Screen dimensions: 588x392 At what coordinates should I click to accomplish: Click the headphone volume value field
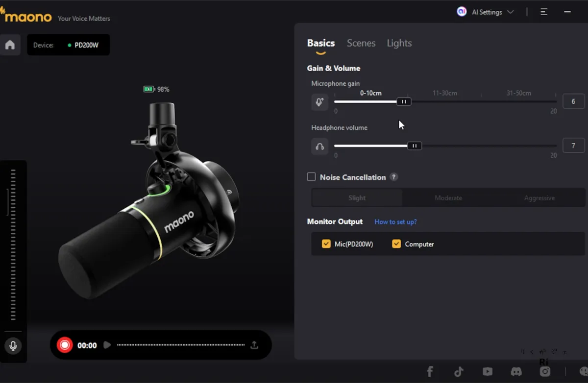[574, 146]
